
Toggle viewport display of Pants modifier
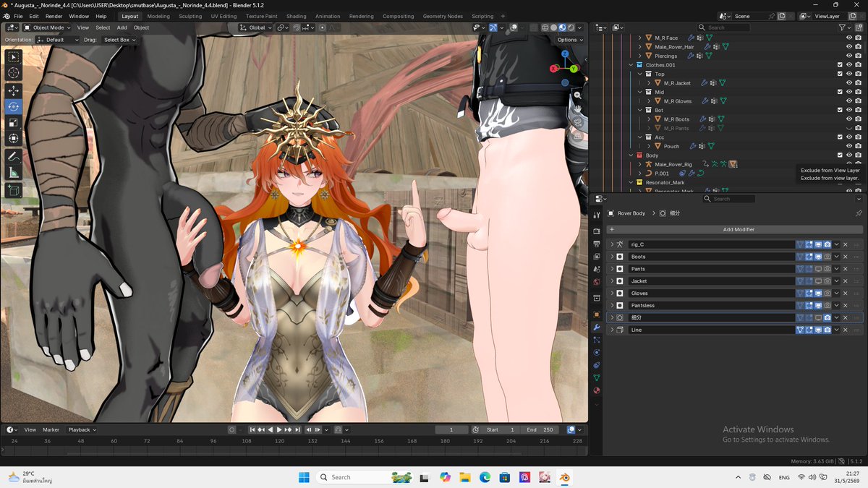(x=818, y=269)
